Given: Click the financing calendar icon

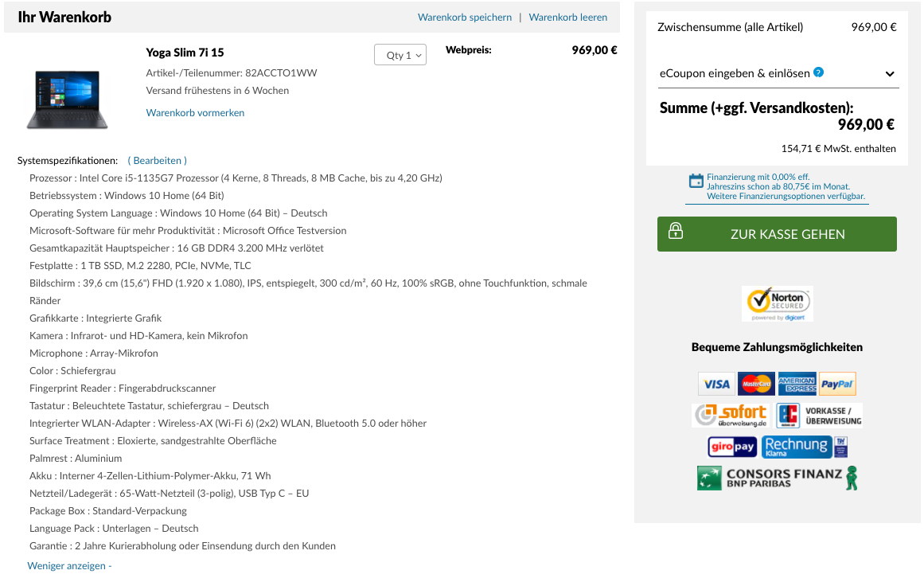Looking at the screenshot, I should pos(696,181).
